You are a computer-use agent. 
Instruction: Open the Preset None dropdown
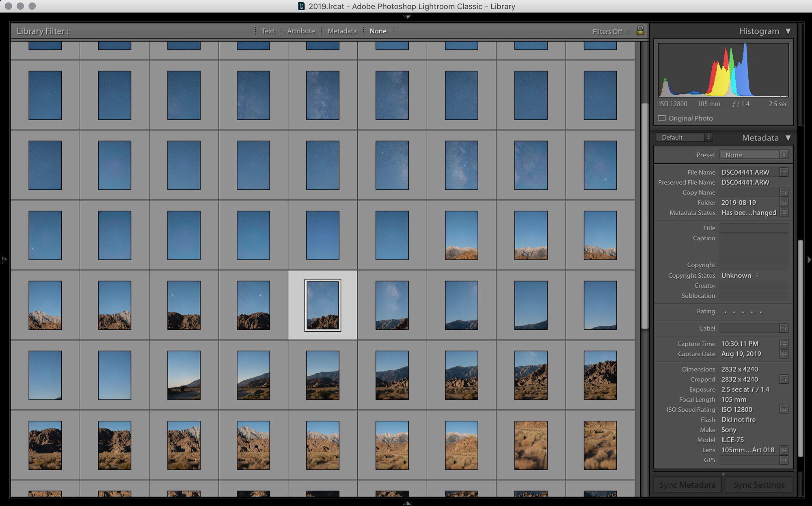tap(754, 155)
